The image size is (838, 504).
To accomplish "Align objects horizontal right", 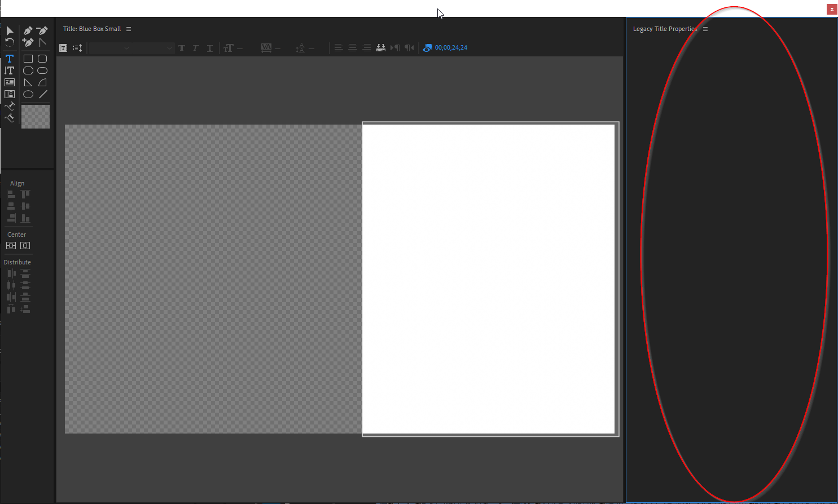I will pos(11,218).
